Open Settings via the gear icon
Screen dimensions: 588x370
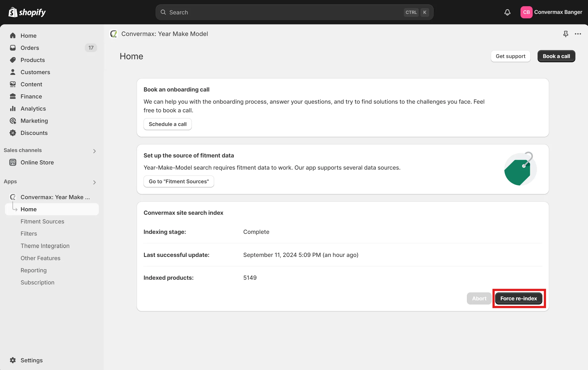(x=13, y=360)
